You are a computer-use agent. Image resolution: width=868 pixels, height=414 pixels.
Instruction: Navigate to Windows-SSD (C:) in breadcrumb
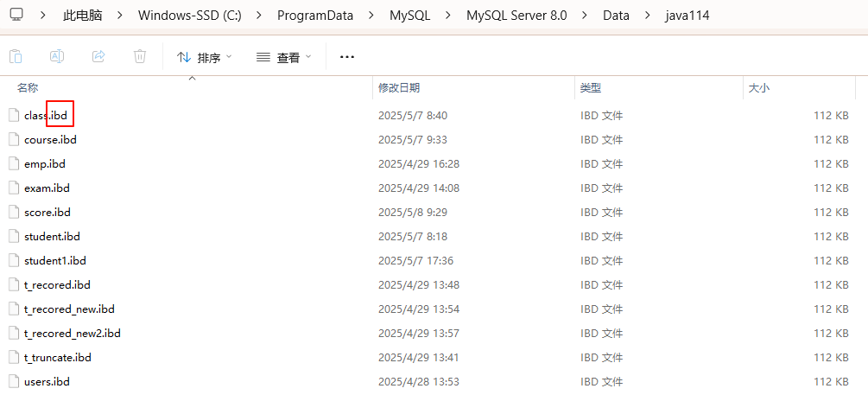pyautogui.click(x=189, y=16)
